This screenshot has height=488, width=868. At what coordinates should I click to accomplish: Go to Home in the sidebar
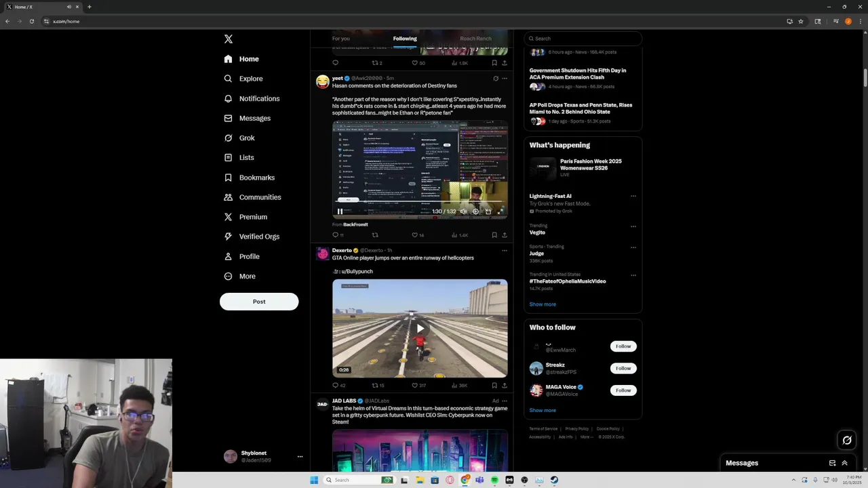pos(241,59)
